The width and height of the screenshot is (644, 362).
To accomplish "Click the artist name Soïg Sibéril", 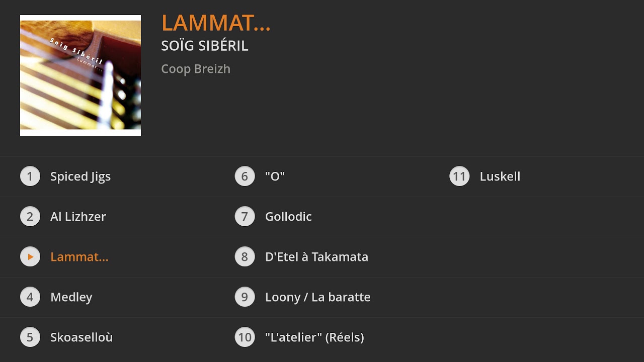I will point(204,46).
